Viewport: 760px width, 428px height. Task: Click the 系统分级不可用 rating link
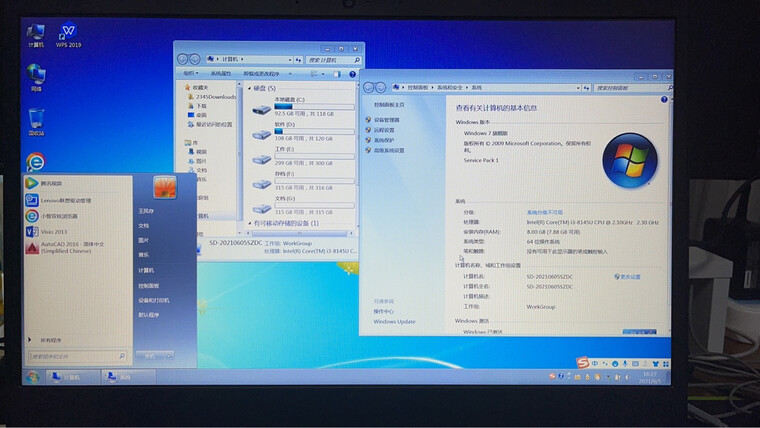(545, 212)
